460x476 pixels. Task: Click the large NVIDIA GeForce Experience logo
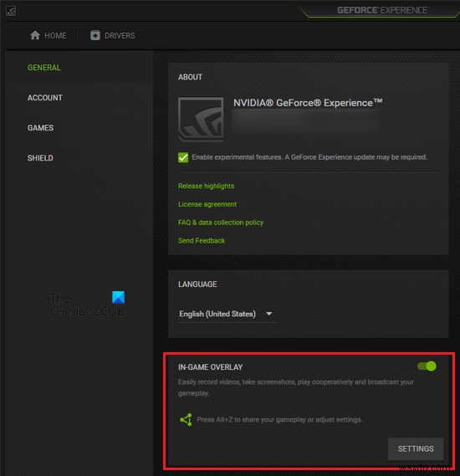(201, 120)
